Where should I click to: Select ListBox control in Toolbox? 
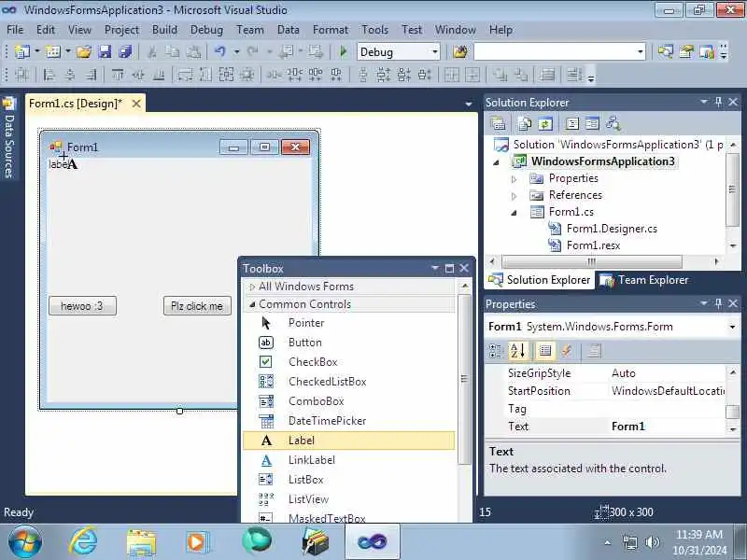(348, 480)
